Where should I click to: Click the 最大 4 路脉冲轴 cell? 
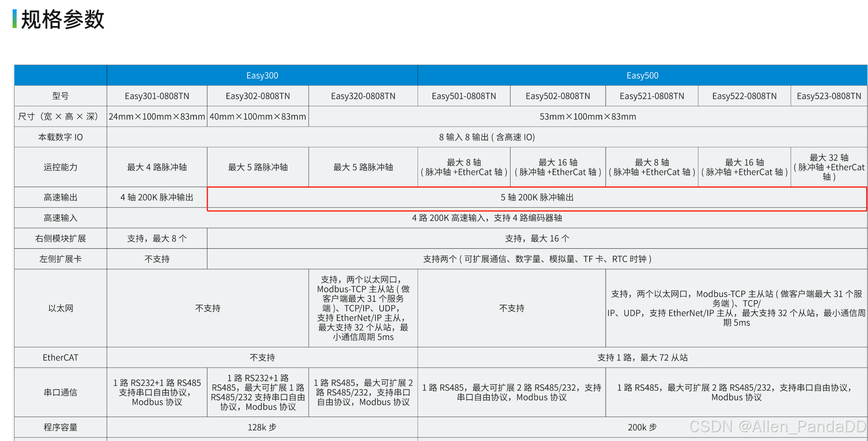point(157,167)
